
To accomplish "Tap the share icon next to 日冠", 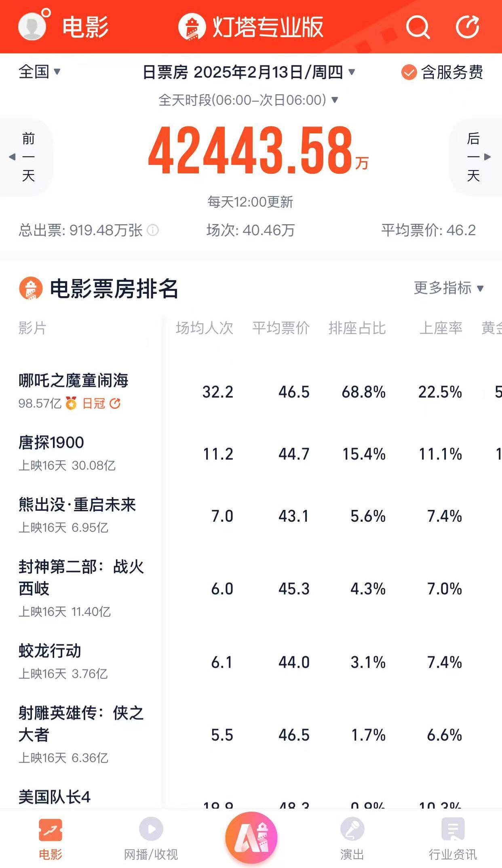I will pos(115,403).
